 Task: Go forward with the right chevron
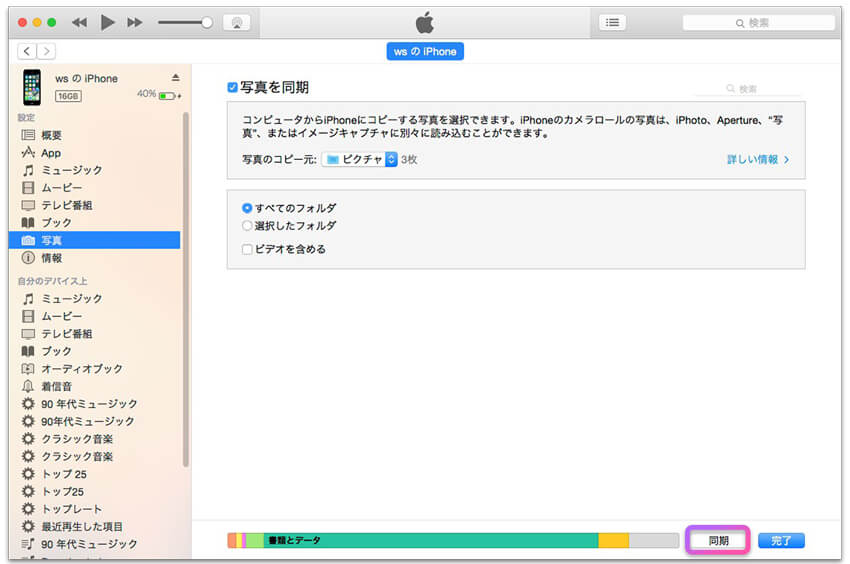(47, 51)
